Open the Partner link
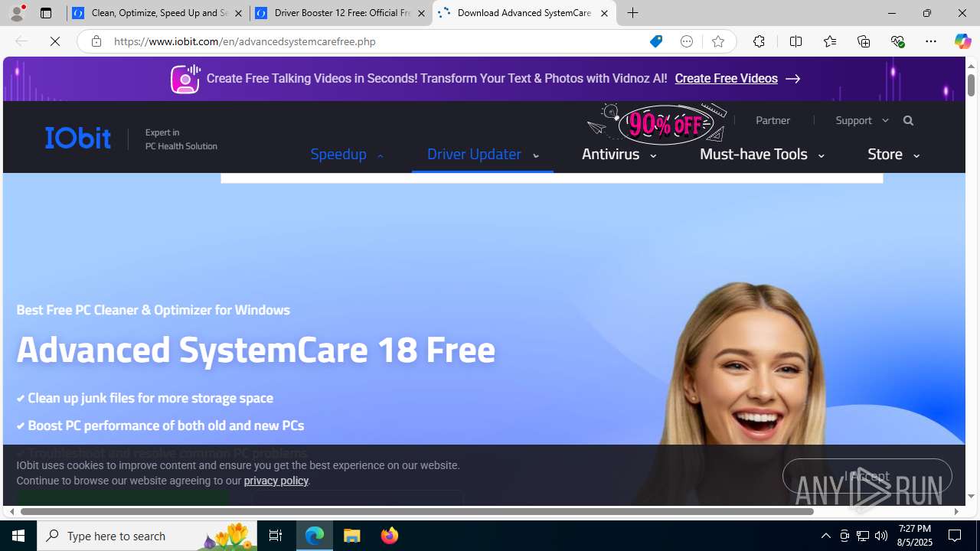Screen dimensions: 980x551 [773, 120]
